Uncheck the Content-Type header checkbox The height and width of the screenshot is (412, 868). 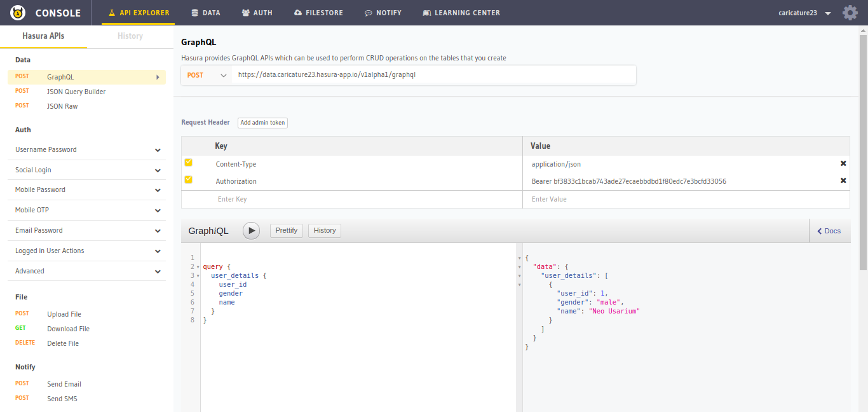pyautogui.click(x=188, y=163)
